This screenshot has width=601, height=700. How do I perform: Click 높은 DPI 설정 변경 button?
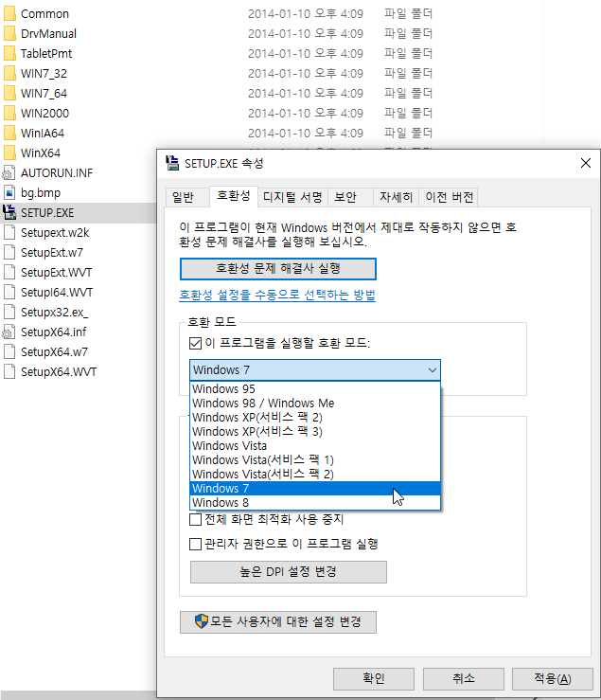289,572
